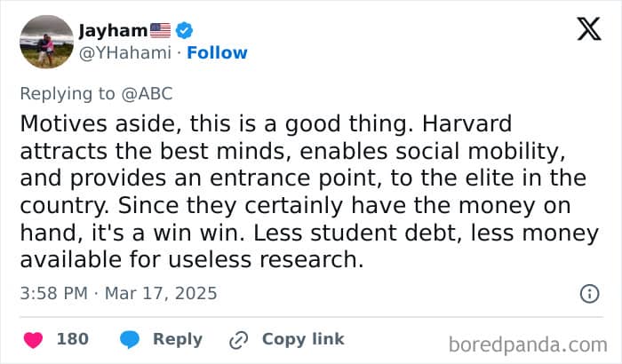
Task: Open the @ABC mention link
Action: tap(148, 92)
